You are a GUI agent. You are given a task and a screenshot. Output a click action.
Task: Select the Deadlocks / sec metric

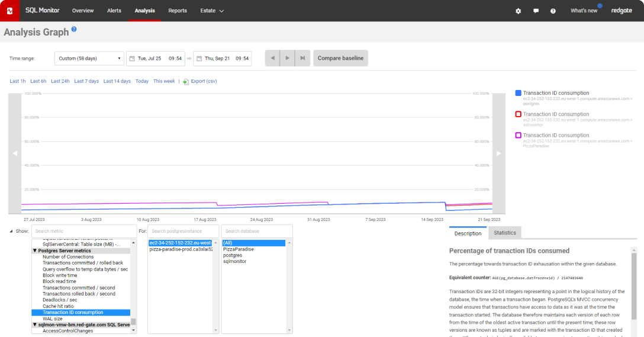(60, 300)
